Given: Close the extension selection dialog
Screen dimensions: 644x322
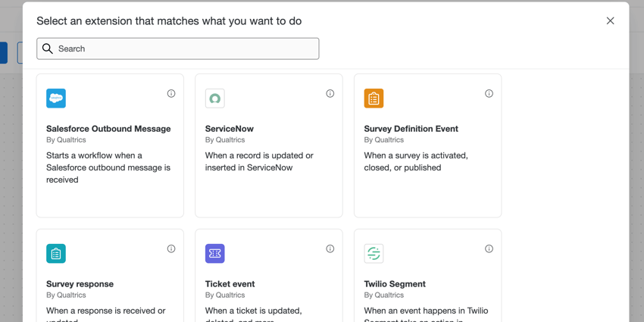Looking at the screenshot, I should tap(610, 20).
